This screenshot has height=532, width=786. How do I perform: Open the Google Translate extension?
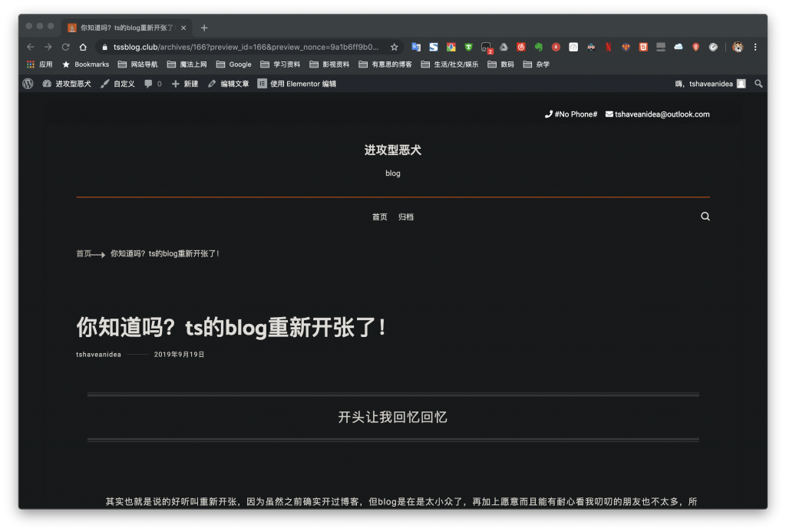(415, 47)
